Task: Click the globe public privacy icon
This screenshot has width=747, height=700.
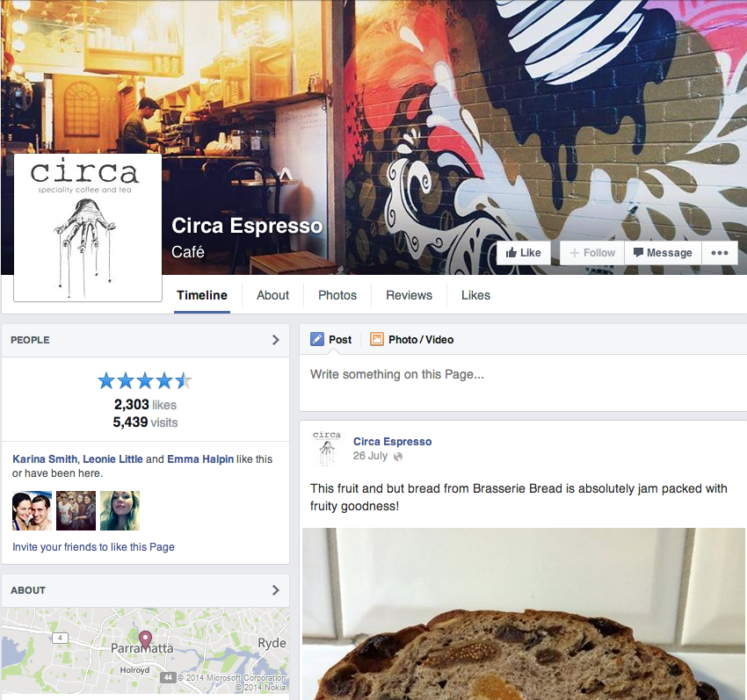Action: point(398,457)
